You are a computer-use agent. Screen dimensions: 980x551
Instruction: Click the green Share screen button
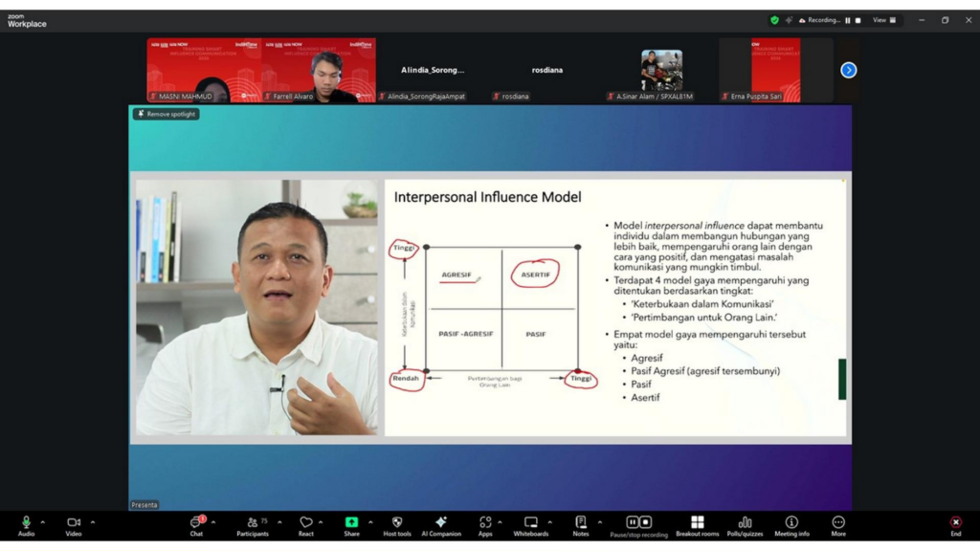[352, 526]
